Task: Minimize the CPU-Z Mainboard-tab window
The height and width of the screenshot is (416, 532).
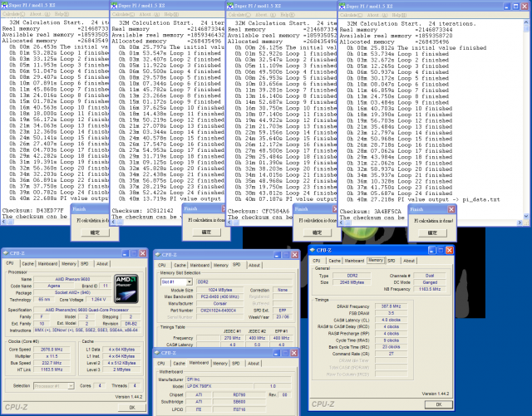Action: (277, 353)
